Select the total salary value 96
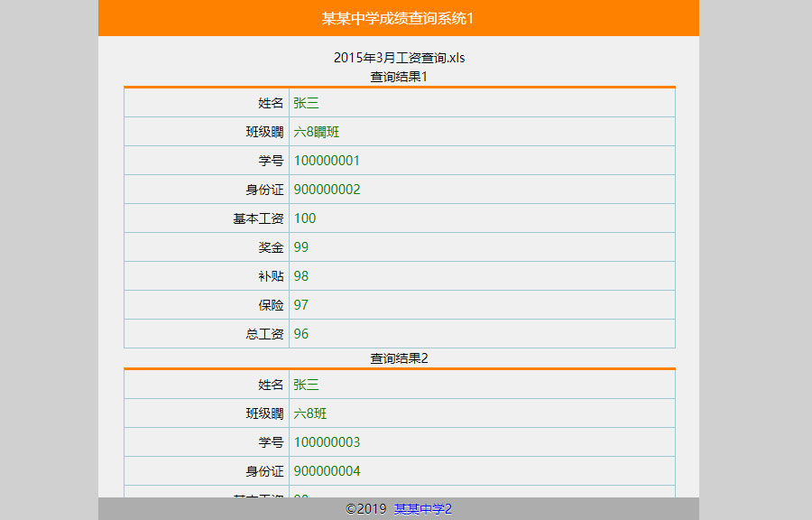Viewport: 812px width, 520px height. 301,334
